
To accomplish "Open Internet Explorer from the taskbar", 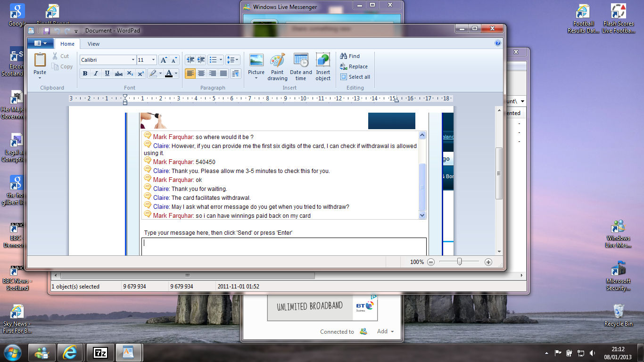I will click(71, 353).
